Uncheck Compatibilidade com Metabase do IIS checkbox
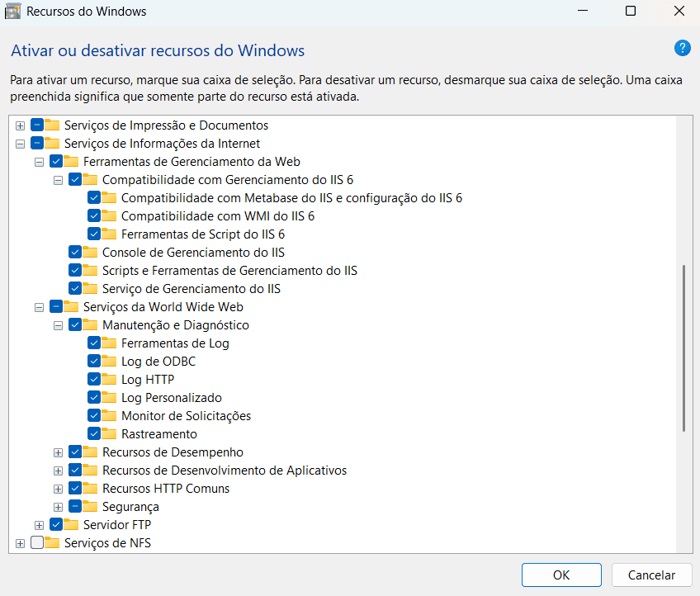The height and width of the screenshot is (596, 700). (x=94, y=198)
